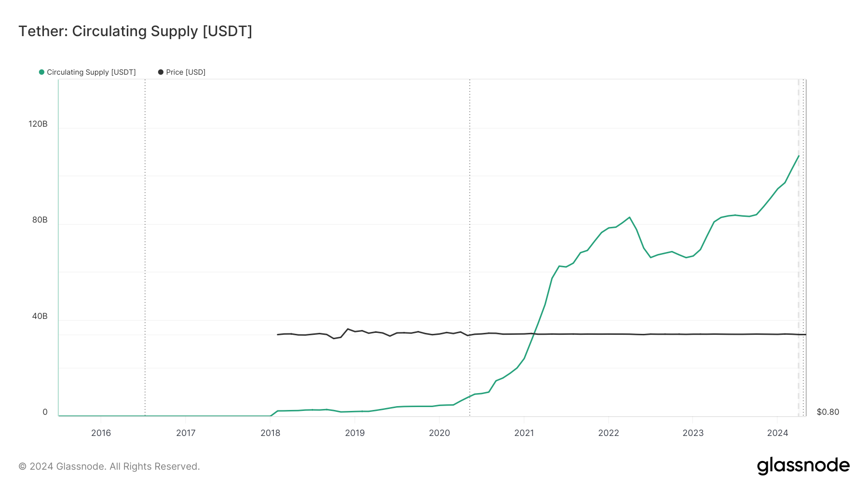The width and height of the screenshot is (868, 488).
Task: Click the 80B y-axis label
Action: (40, 220)
